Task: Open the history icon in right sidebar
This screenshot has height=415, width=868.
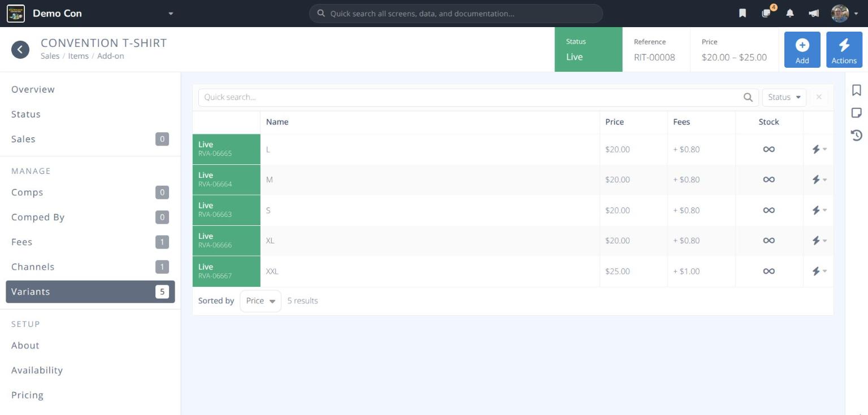Action: point(856,135)
